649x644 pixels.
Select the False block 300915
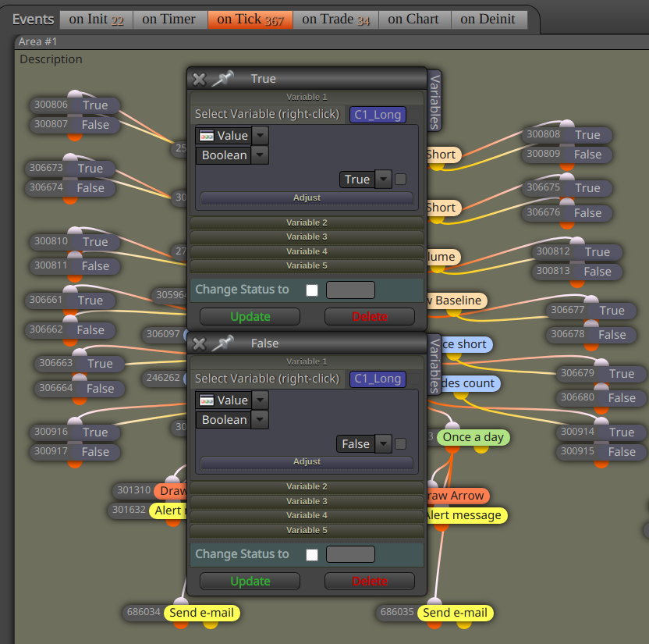pos(622,452)
